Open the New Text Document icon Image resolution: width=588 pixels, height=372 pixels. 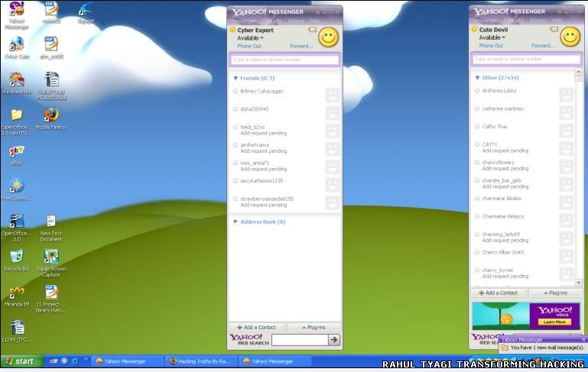pos(51,228)
